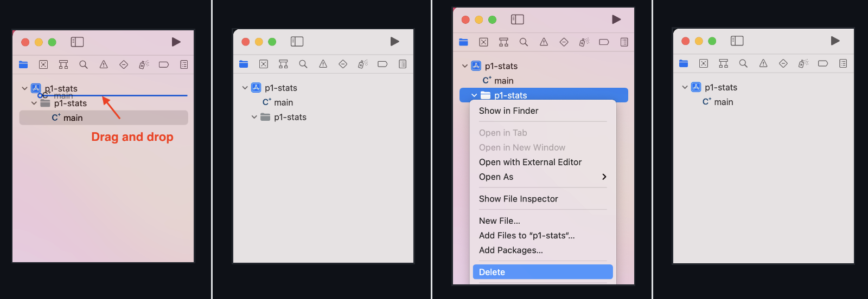Screen dimensions: 868x299
Task: Choose Delete from context menu
Action: (542, 272)
